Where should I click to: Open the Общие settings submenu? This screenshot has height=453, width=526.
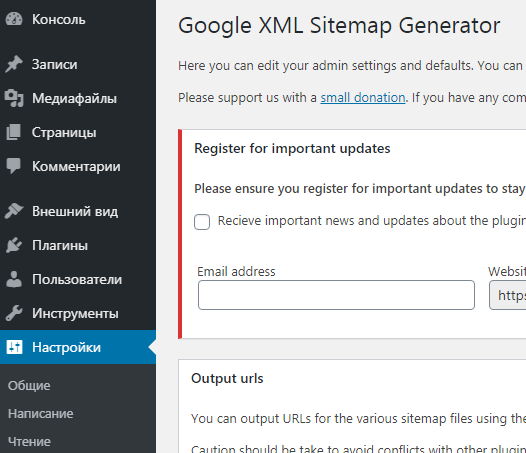tap(29, 386)
